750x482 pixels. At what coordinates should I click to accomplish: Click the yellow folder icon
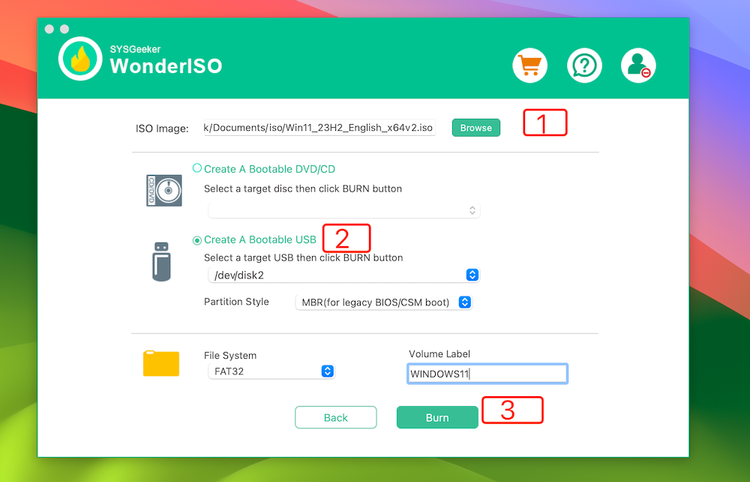pyautogui.click(x=161, y=363)
